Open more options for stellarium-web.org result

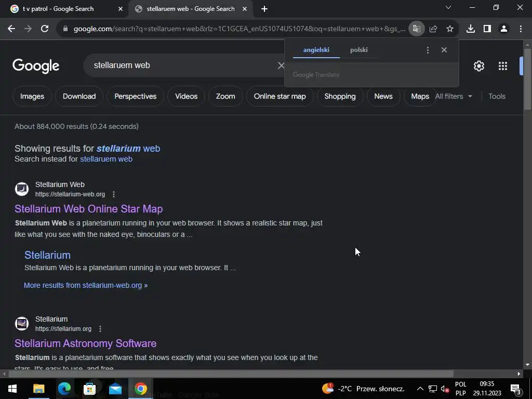(x=114, y=194)
